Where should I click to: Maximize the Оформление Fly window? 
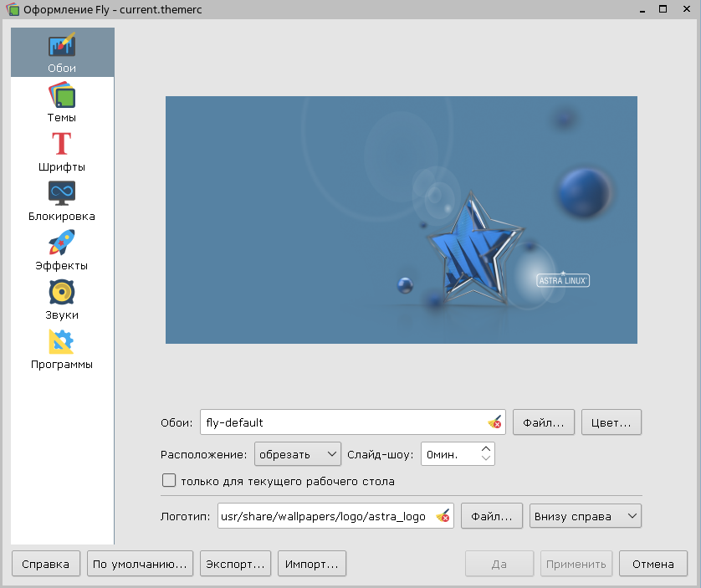pyautogui.click(x=663, y=9)
